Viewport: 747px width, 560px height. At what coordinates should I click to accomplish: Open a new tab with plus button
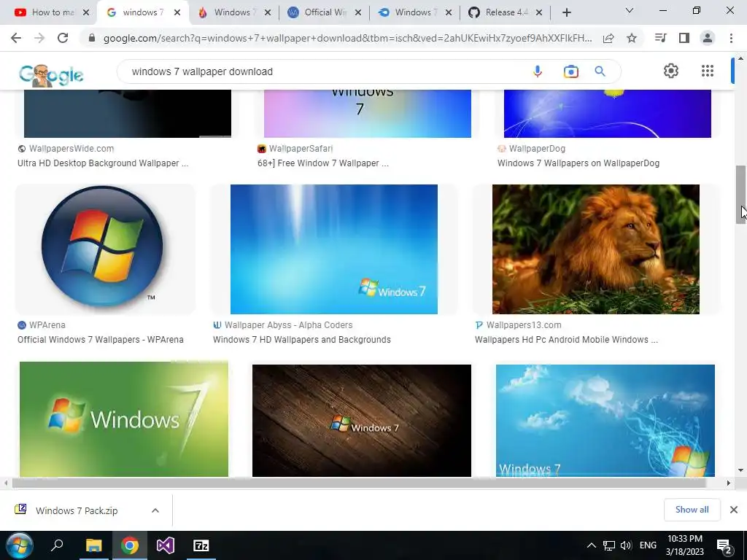[x=566, y=12]
